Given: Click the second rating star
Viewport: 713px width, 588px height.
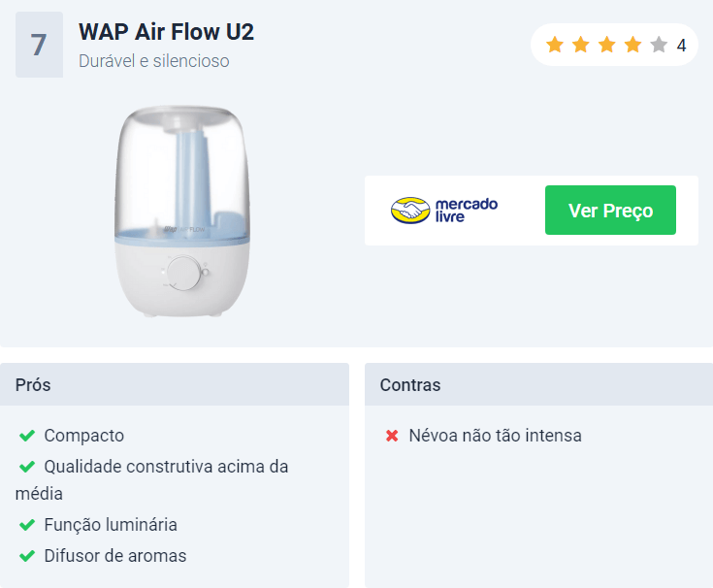Looking at the screenshot, I should (x=581, y=45).
